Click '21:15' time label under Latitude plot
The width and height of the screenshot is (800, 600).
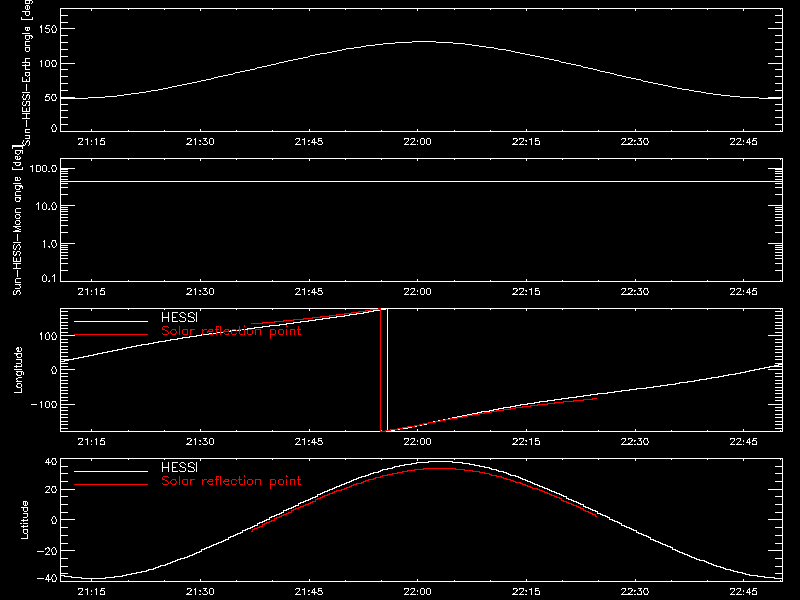click(x=91, y=592)
